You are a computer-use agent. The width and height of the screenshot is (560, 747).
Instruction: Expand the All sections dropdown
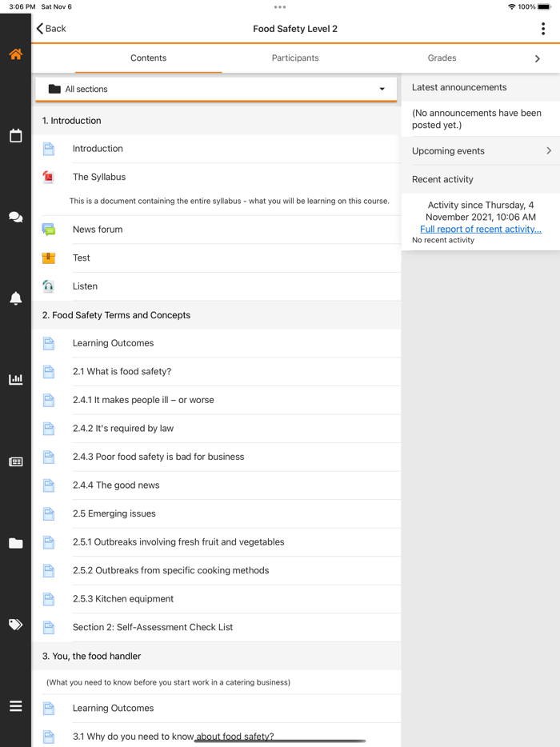tap(216, 89)
